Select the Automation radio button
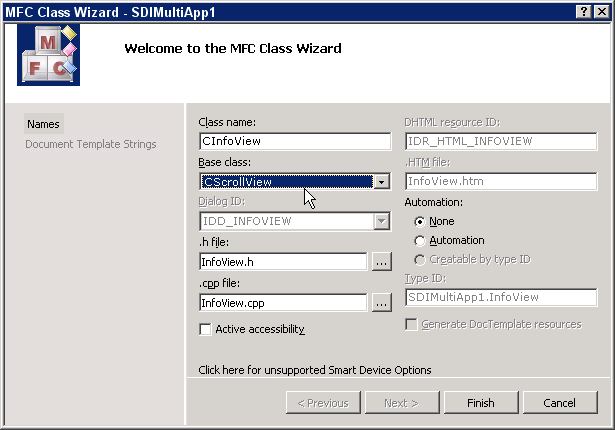The width and height of the screenshot is (615, 430). click(420, 241)
